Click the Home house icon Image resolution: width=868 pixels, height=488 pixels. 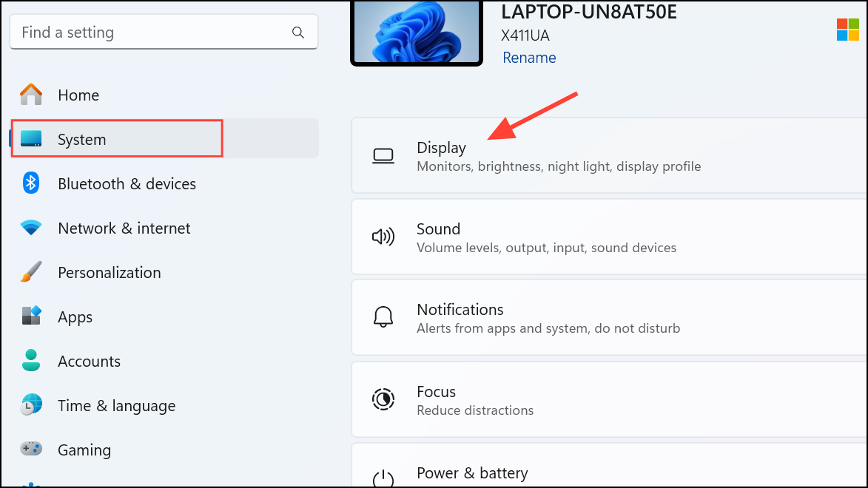click(x=31, y=95)
